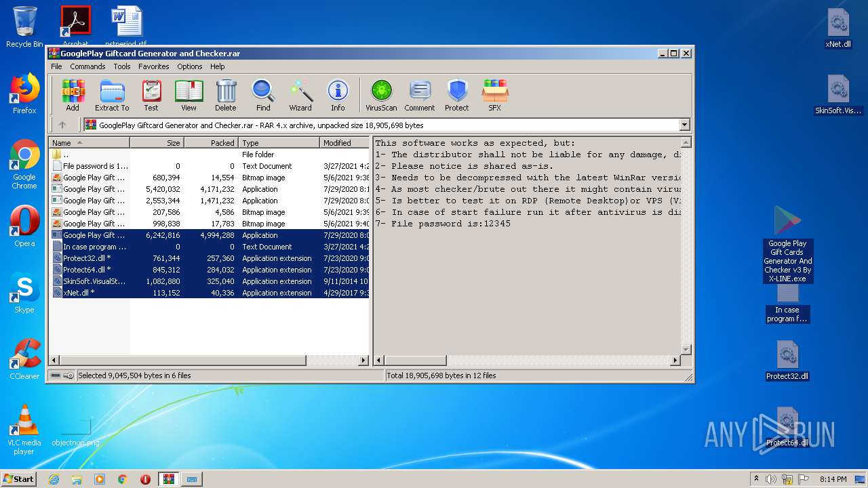The height and width of the screenshot is (488, 868).
Task: Click the comment pane scroll-down arrow
Action: (686, 350)
